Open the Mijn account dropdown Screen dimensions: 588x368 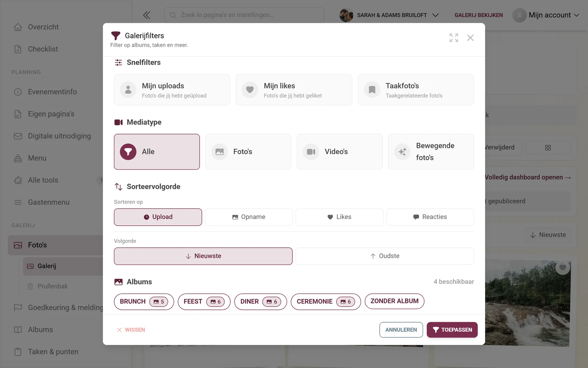546,15
